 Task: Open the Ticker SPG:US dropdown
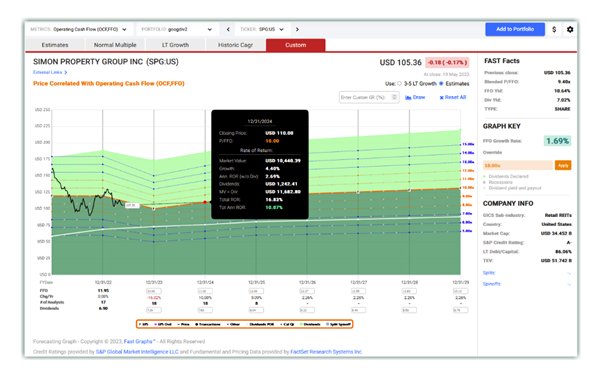(262, 29)
